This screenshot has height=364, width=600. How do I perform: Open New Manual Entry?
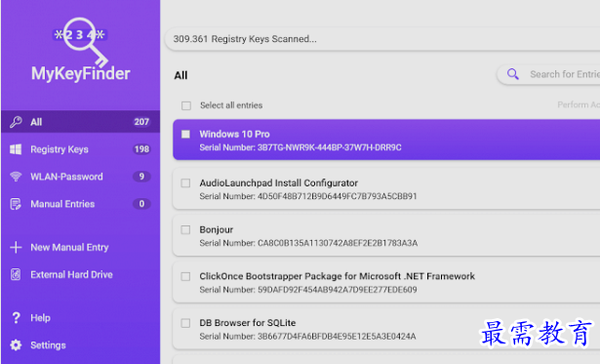point(81,247)
